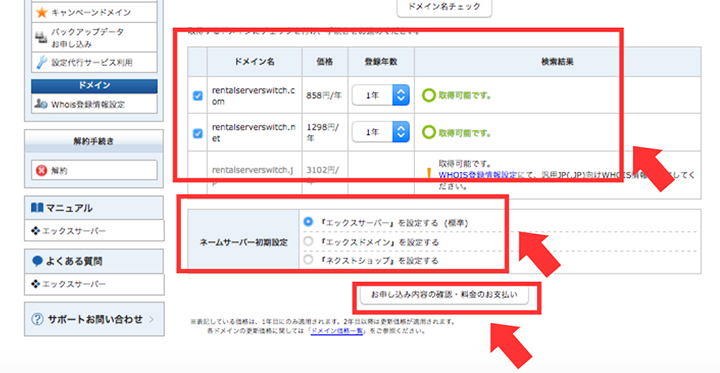Click the 価格 column header
This screenshot has height=373, width=720.
(x=325, y=62)
